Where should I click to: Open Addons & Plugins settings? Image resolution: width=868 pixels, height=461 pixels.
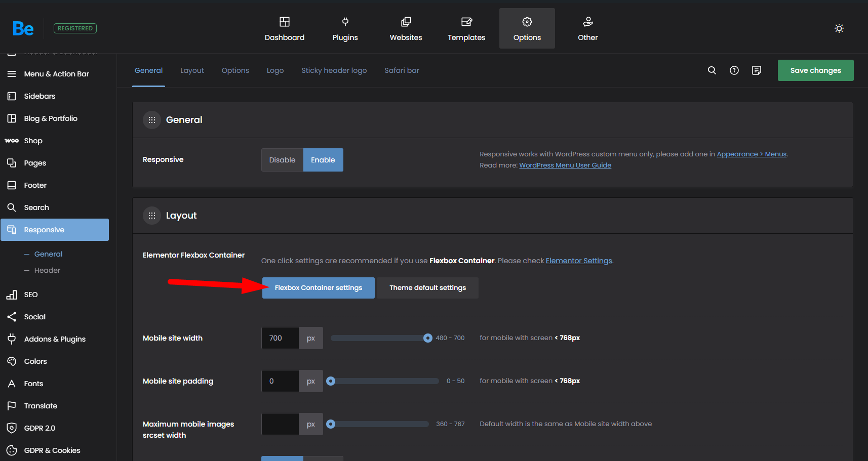(x=55, y=339)
